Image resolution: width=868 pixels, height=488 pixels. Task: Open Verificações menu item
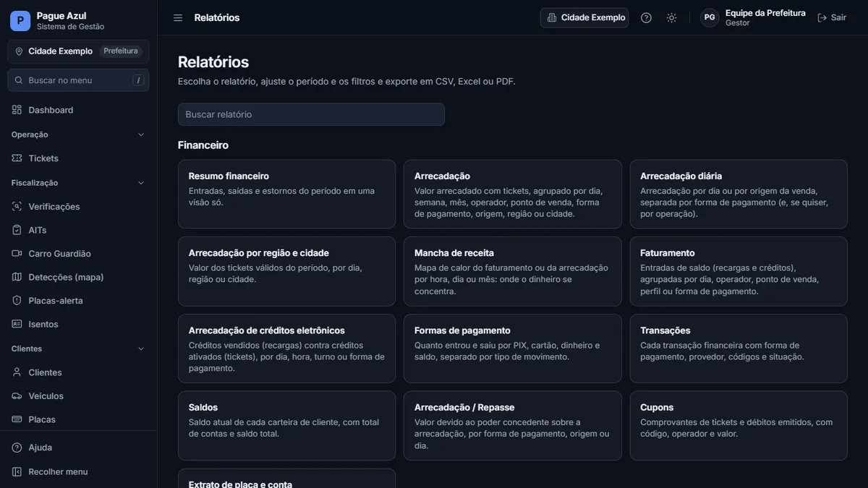79,207
